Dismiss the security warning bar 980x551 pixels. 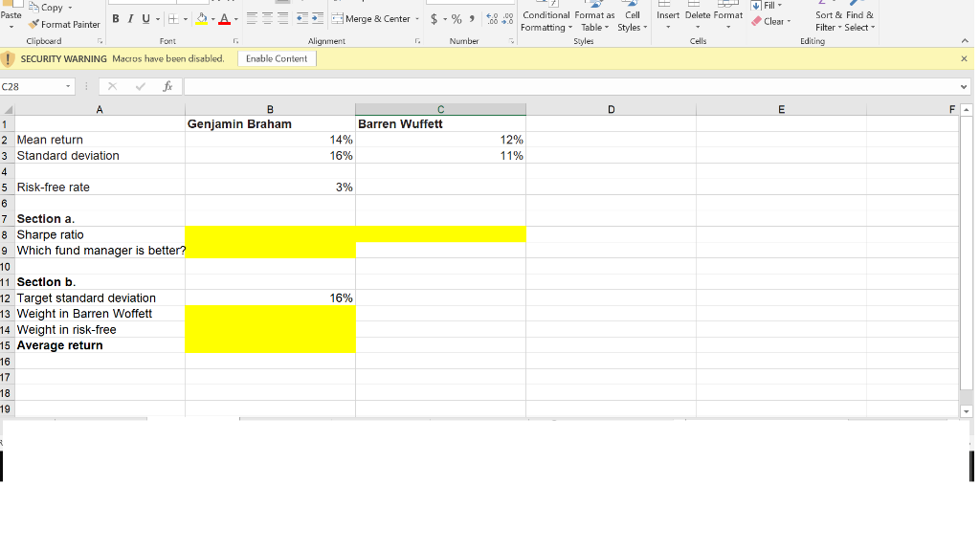coord(965,57)
